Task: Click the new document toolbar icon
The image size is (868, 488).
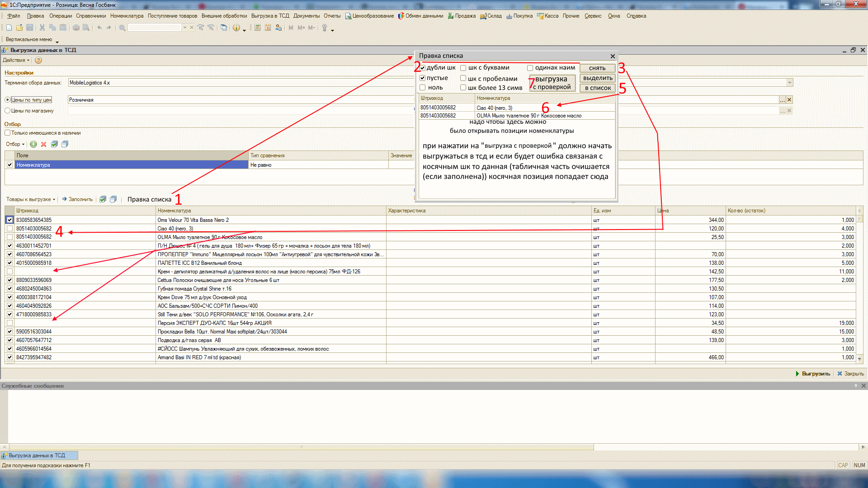Action: 9,28
